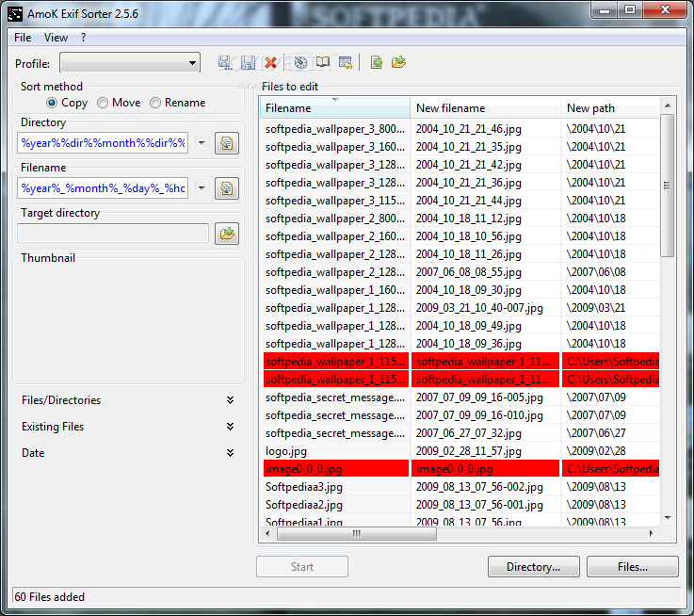Select the Copy sort method
The width and height of the screenshot is (694, 616).
pyautogui.click(x=67, y=103)
